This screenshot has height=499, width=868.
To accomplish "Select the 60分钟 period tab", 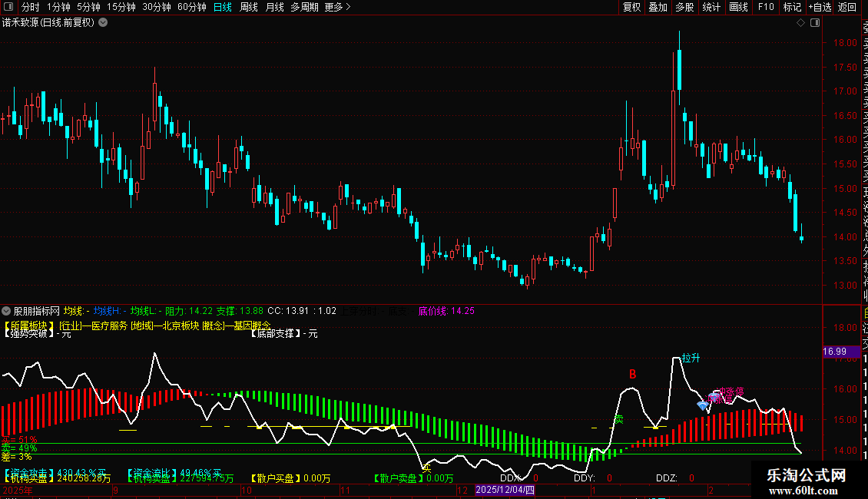I will [x=191, y=7].
